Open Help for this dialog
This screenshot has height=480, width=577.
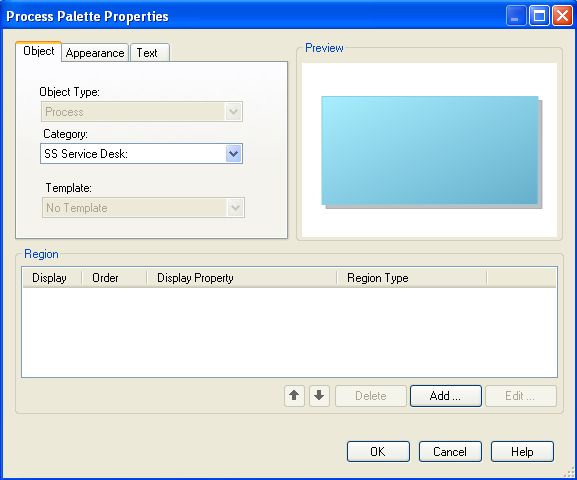coord(522,452)
